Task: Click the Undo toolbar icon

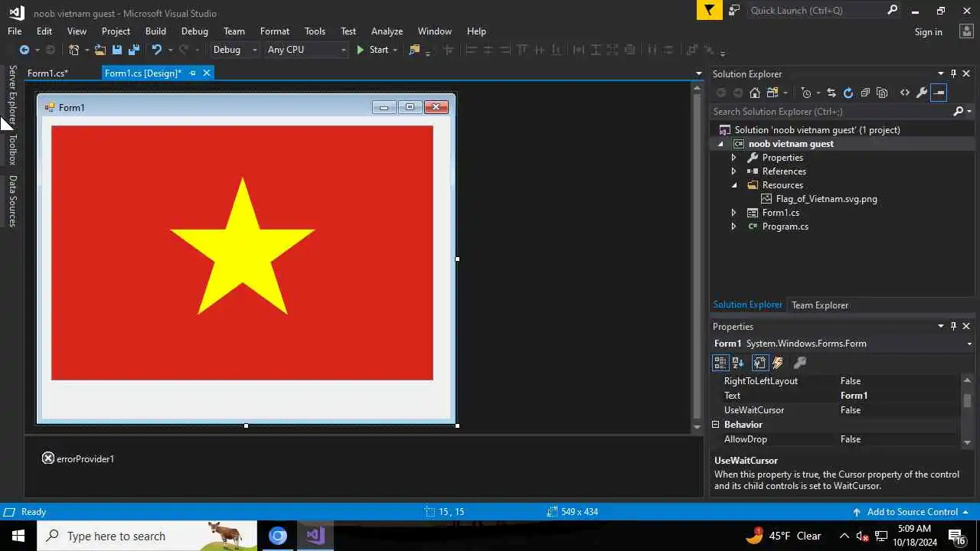Action: [x=157, y=50]
